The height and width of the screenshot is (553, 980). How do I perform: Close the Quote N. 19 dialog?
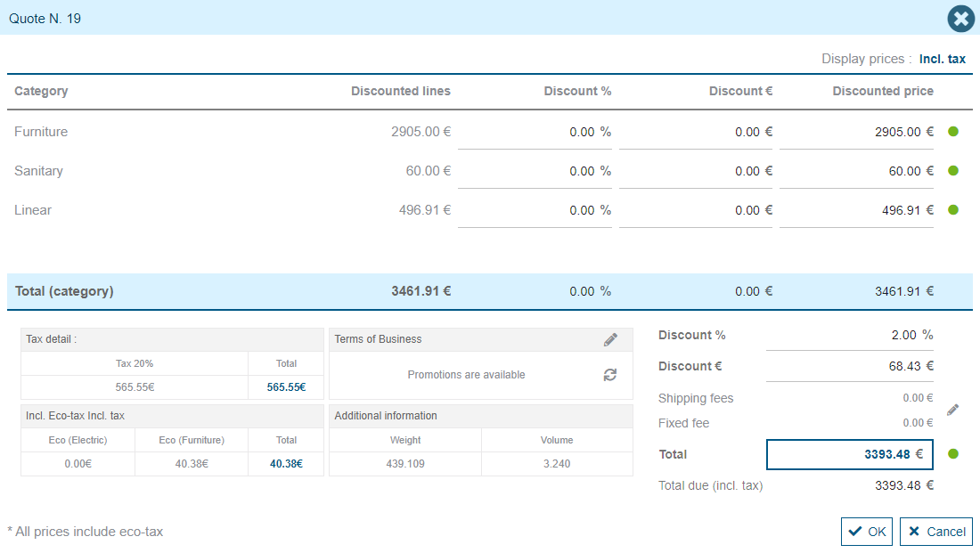click(960, 19)
